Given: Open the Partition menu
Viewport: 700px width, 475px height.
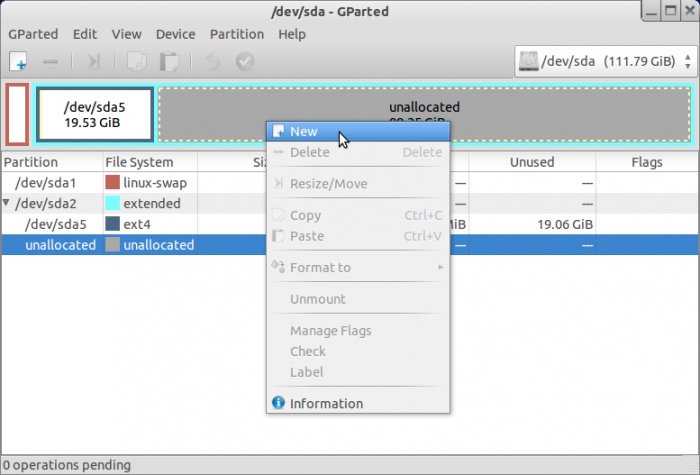Looking at the screenshot, I should (237, 34).
